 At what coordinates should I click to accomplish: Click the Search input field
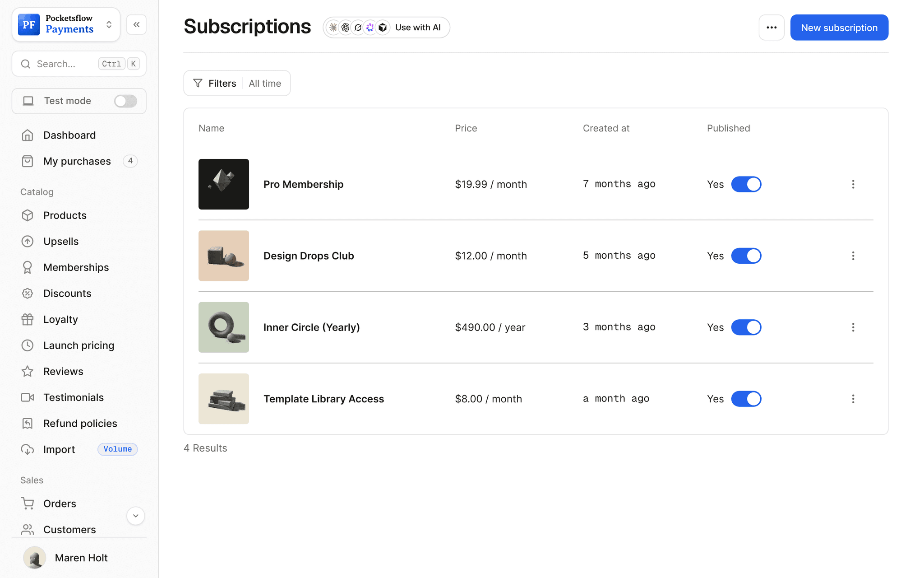(79, 64)
